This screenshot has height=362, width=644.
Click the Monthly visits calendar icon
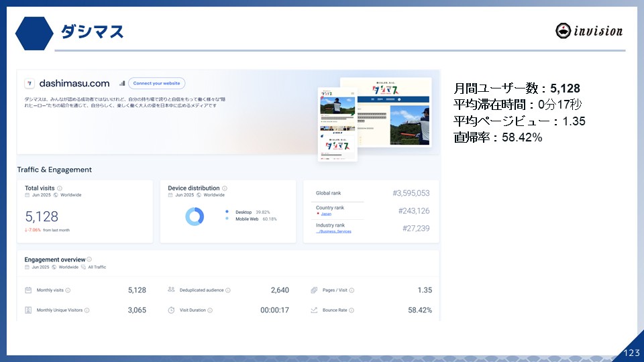point(28,290)
